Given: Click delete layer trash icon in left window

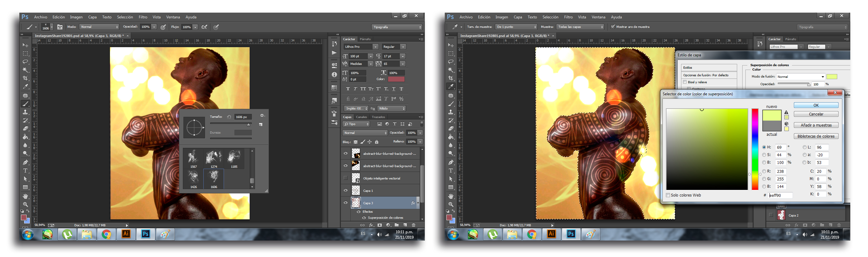Looking at the screenshot, I should (413, 225).
